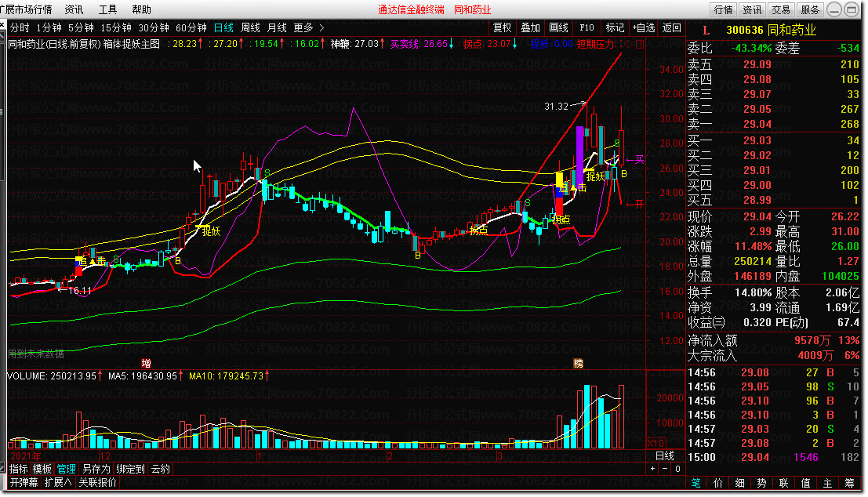The height and width of the screenshot is (497, 868).
Task: Click the 榜 event marker on chart
Action: [x=578, y=363]
